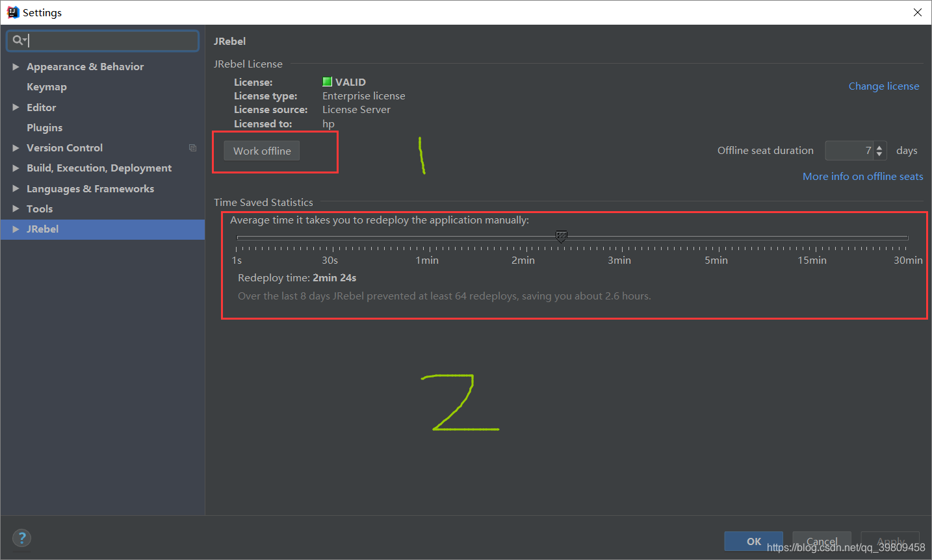The height and width of the screenshot is (560, 932).
Task: Expand the JRebel tree node arrow
Action: (16, 229)
